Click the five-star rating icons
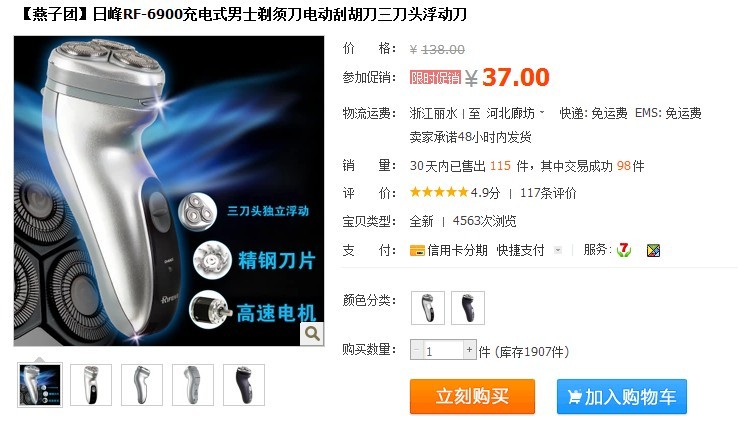 pyautogui.click(x=439, y=192)
